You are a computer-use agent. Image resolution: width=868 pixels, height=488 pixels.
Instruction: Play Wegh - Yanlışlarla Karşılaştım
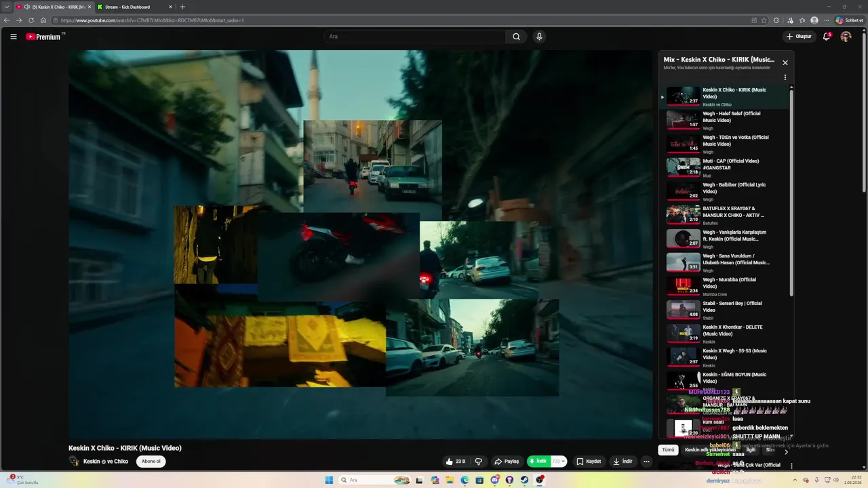(x=724, y=239)
